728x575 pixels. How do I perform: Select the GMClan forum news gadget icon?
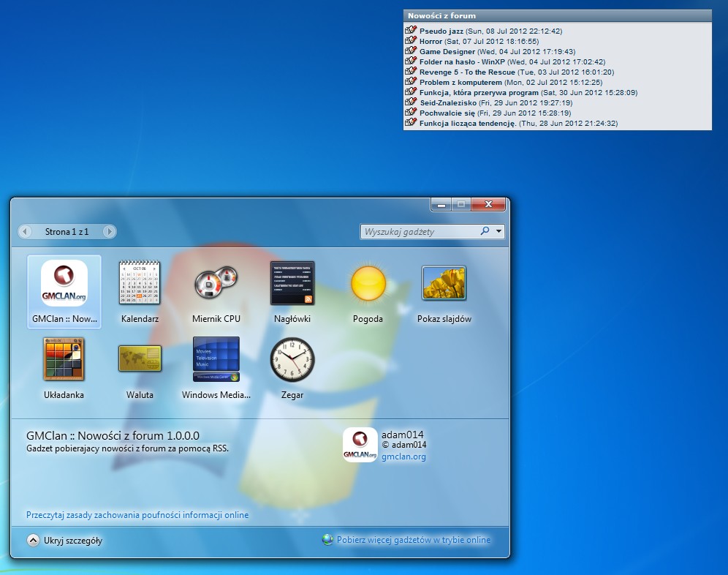pos(64,283)
